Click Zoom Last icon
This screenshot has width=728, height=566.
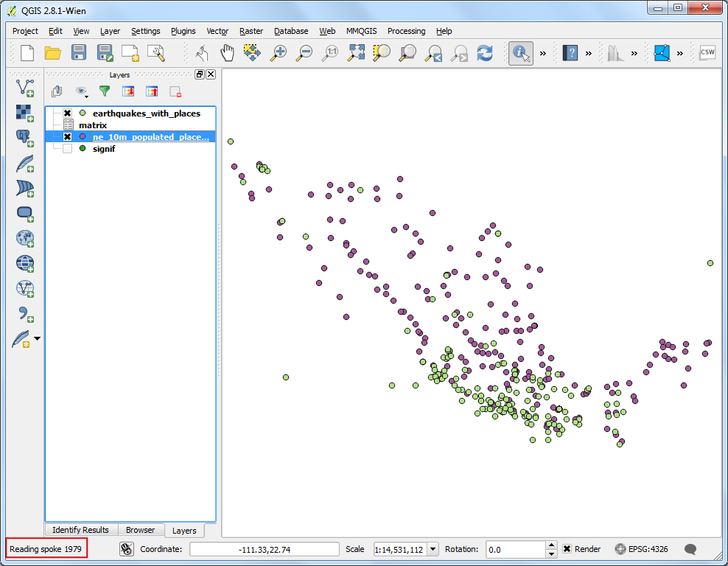(433, 53)
